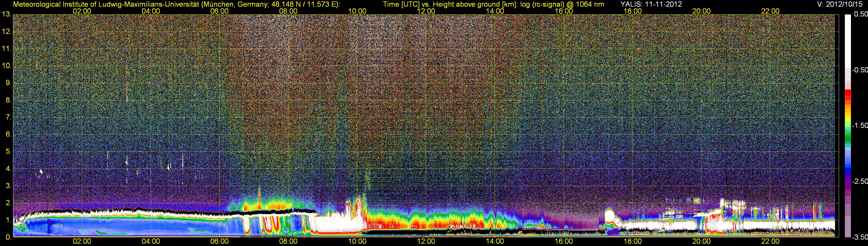
Task: Click the -3.50 colorbar minimum label
Action: pos(860,237)
